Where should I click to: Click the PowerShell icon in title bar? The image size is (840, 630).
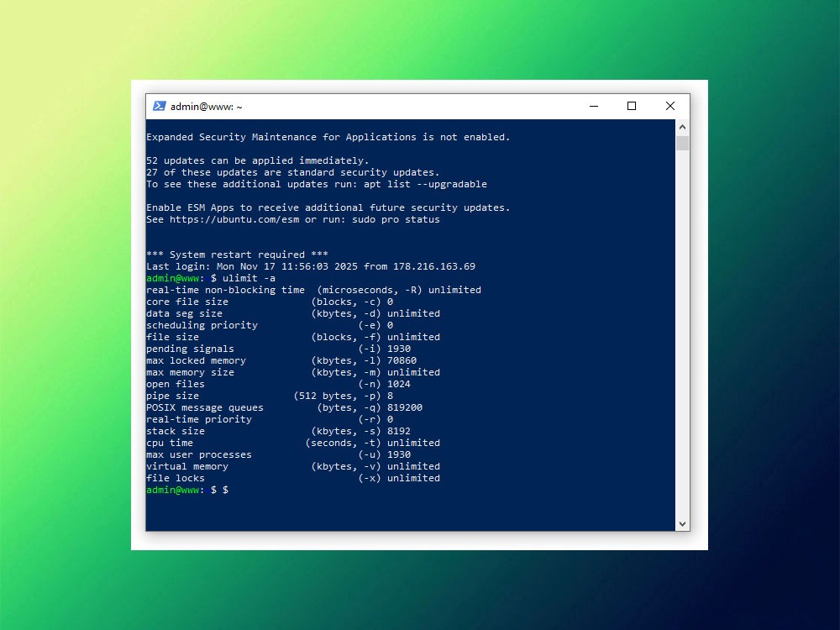pyautogui.click(x=159, y=107)
